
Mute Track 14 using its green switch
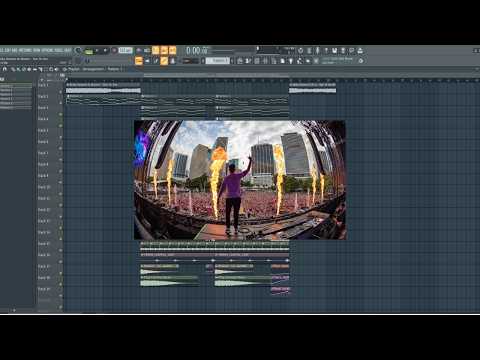tap(60, 239)
